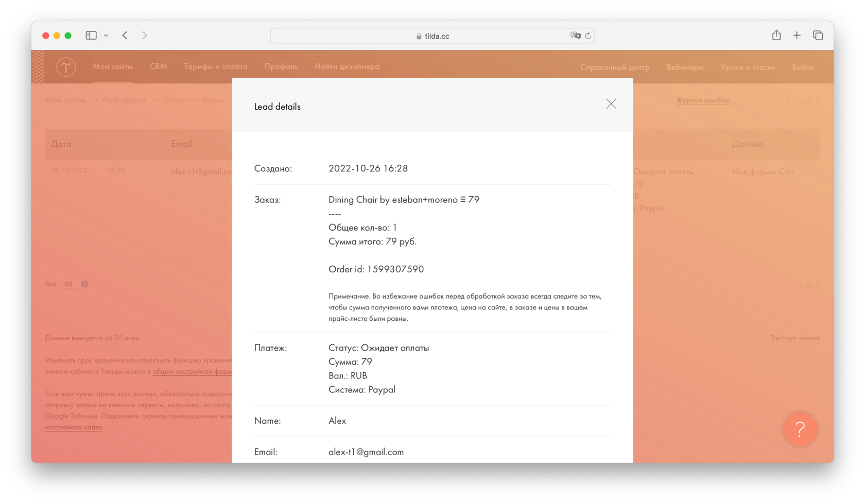Viewport: 865px width, 504px height.
Task: Open a new tab with the plus icon
Action: pyautogui.click(x=797, y=35)
